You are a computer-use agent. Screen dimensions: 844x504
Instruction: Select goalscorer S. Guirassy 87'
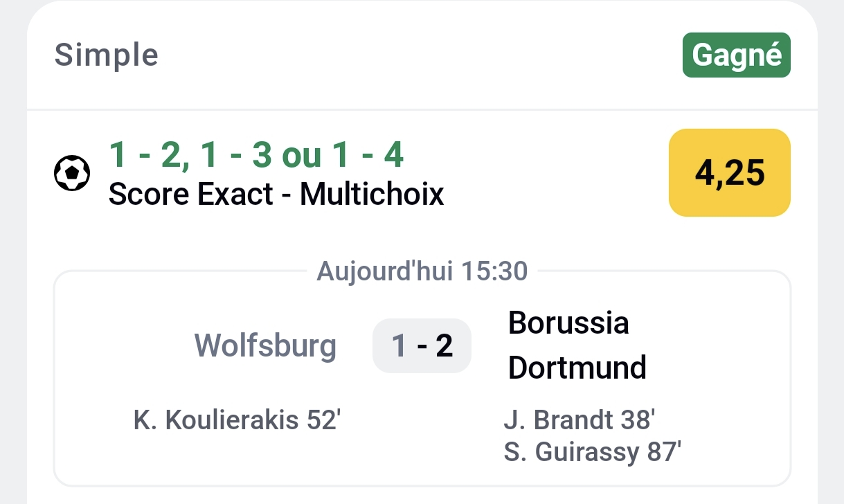(593, 453)
